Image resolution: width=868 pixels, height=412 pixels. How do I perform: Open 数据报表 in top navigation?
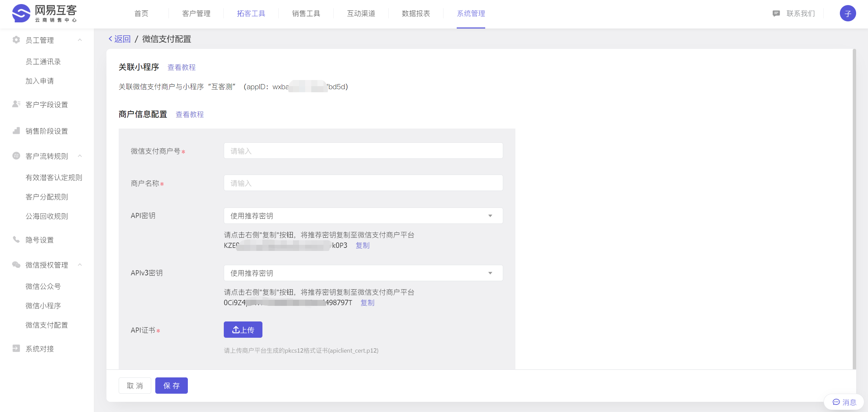coord(416,14)
